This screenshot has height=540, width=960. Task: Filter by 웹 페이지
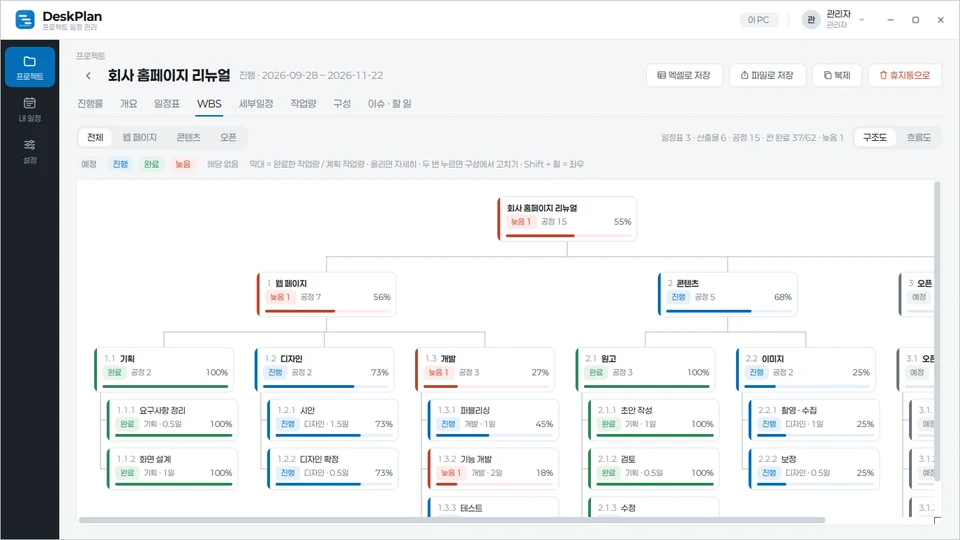(140, 137)
